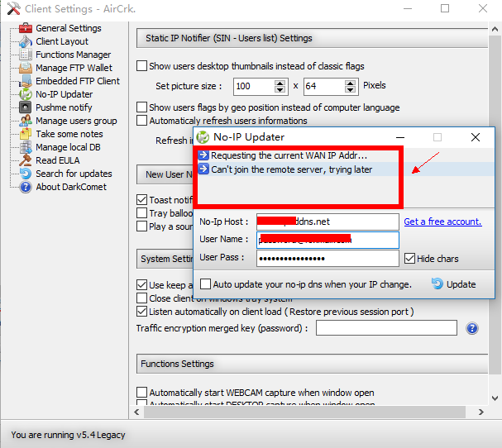502x448 pixels.
Task: Click horizontal scrollbar left arrow
Action: pyautogui.click(x=136, y=412)
